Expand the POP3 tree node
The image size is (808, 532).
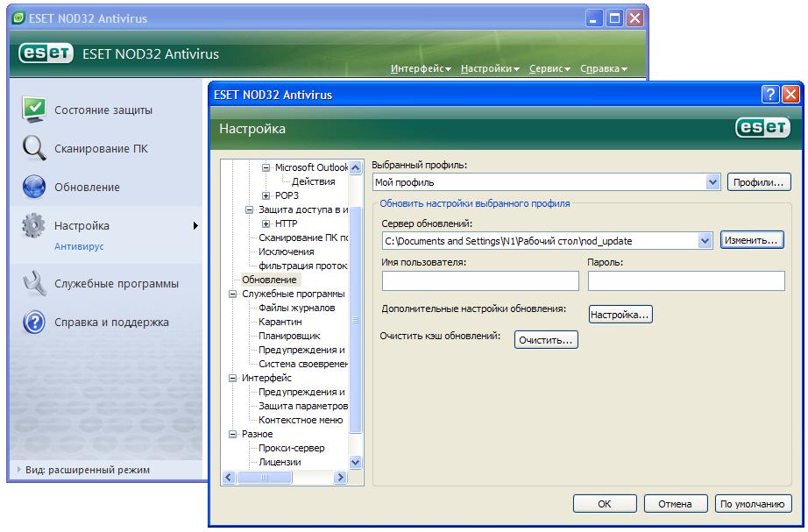[x=266, y=195]
